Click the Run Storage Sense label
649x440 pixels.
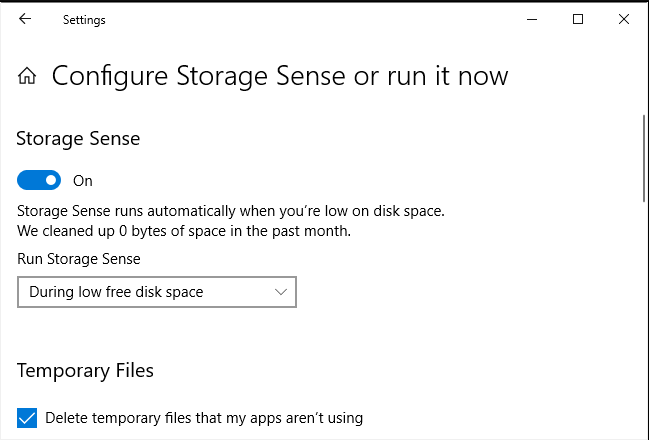pos(79,259)
